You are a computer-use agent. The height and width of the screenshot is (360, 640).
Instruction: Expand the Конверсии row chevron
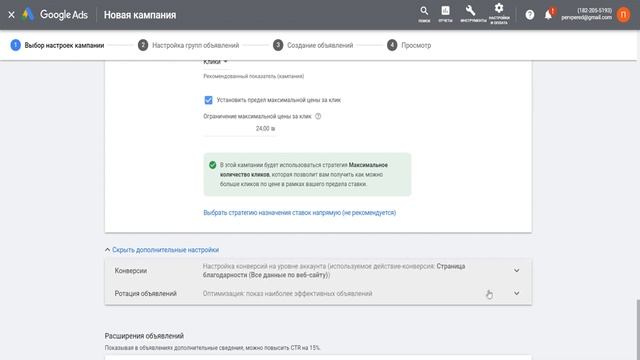[516, 271]
